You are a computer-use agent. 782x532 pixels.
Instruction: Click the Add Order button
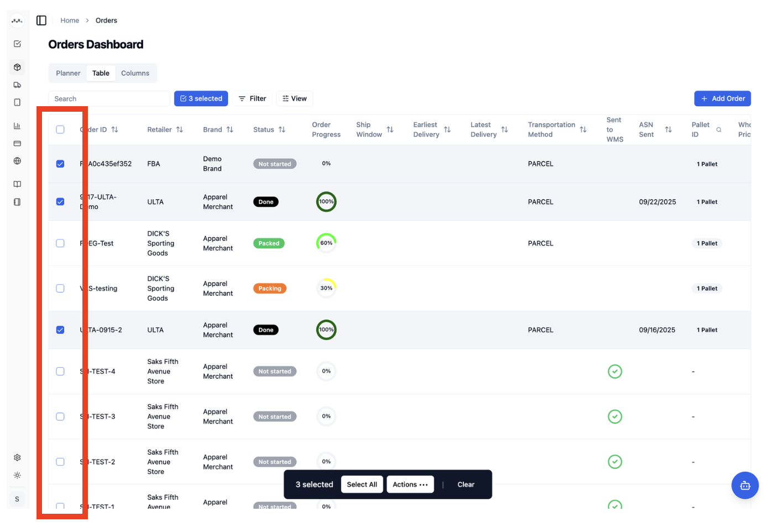coord(722,98)
